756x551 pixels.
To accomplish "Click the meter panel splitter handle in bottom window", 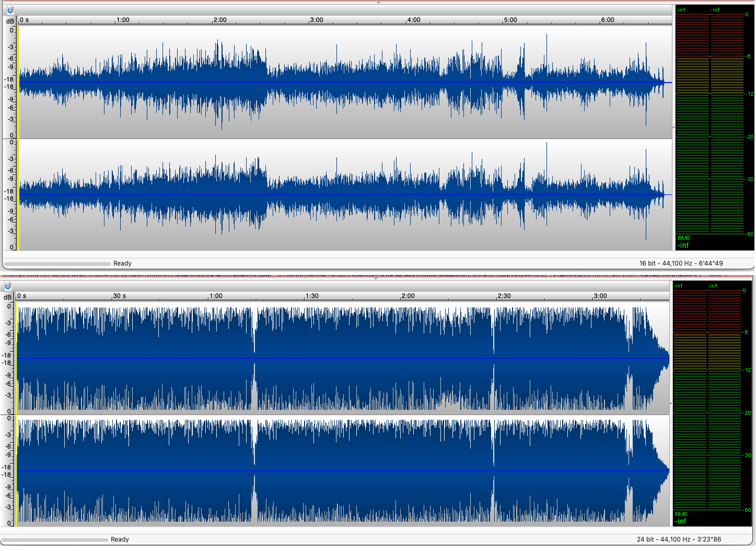I will [671, 404].
